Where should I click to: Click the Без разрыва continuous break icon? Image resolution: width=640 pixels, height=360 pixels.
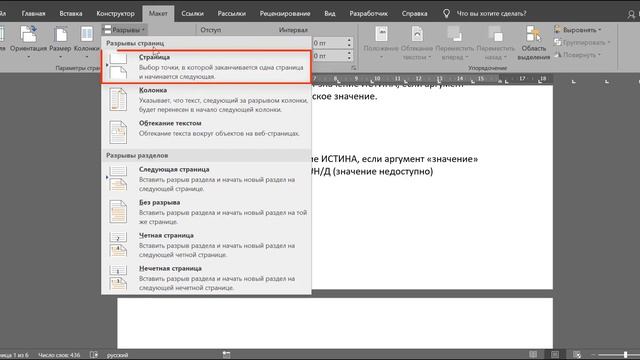tap(118, 212)
